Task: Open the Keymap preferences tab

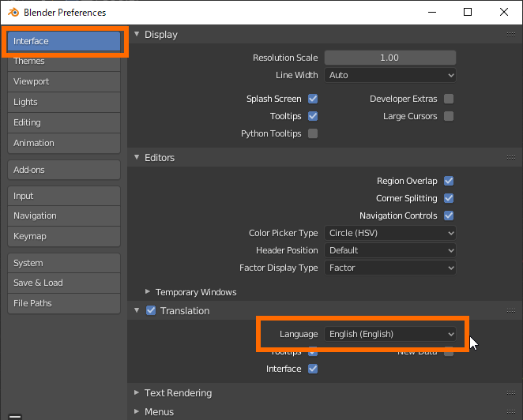Action: [64, 236]
